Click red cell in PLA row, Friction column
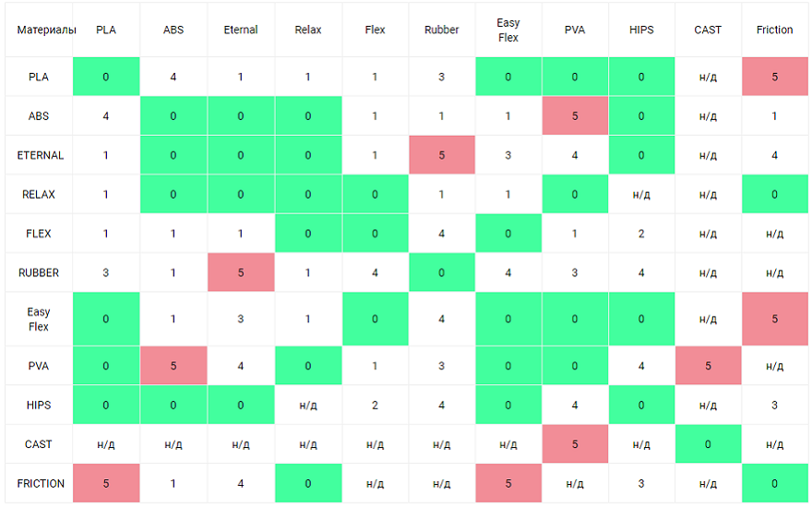This screenshot has width=812, height=508. (774, 77)
